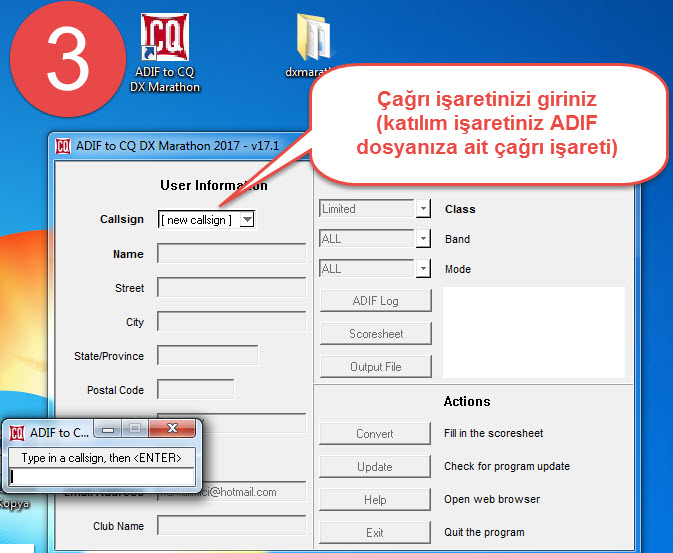Open the Band dropdown showing ALL
673x553 pixels.
pos(423,239)
